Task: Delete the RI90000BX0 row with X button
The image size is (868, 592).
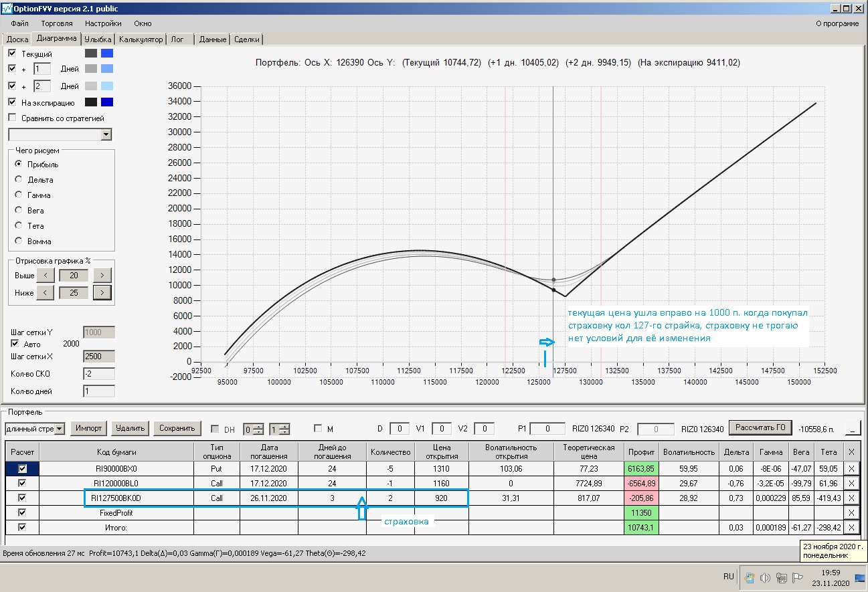Action: (851, 468)
